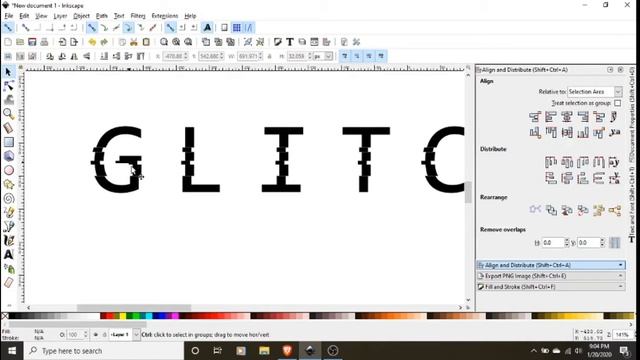Select the 3D Box tool
This screenshot has height=360, width=640.
(x=8, y=156)
